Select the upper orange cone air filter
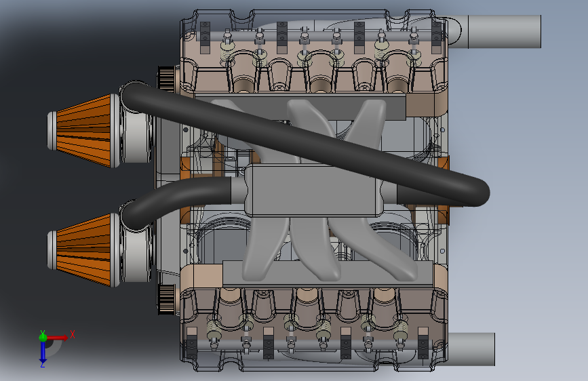This screenshot has width=588, height=381. click(84, 131)
